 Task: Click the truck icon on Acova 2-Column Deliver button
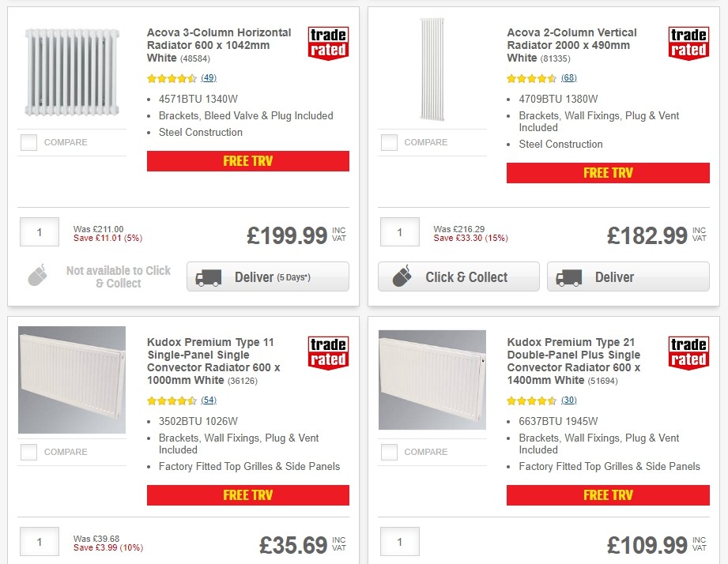[x=571, y=276]
